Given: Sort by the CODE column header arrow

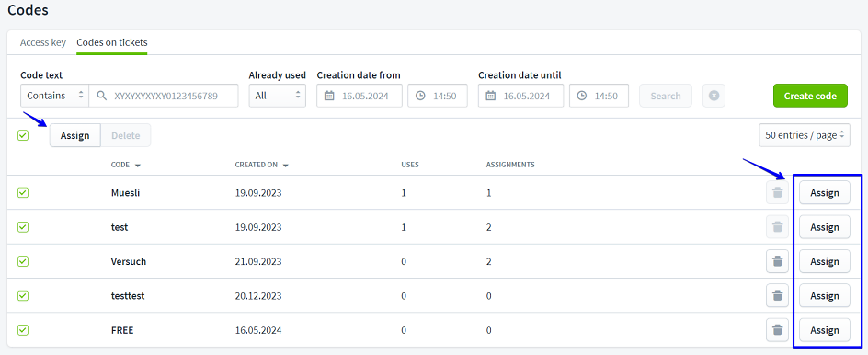Looking at the screenshot, I should point(138,165).
